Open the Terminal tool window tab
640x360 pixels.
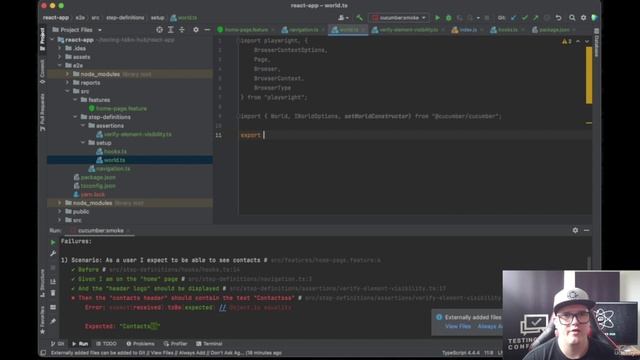point(209,344)
